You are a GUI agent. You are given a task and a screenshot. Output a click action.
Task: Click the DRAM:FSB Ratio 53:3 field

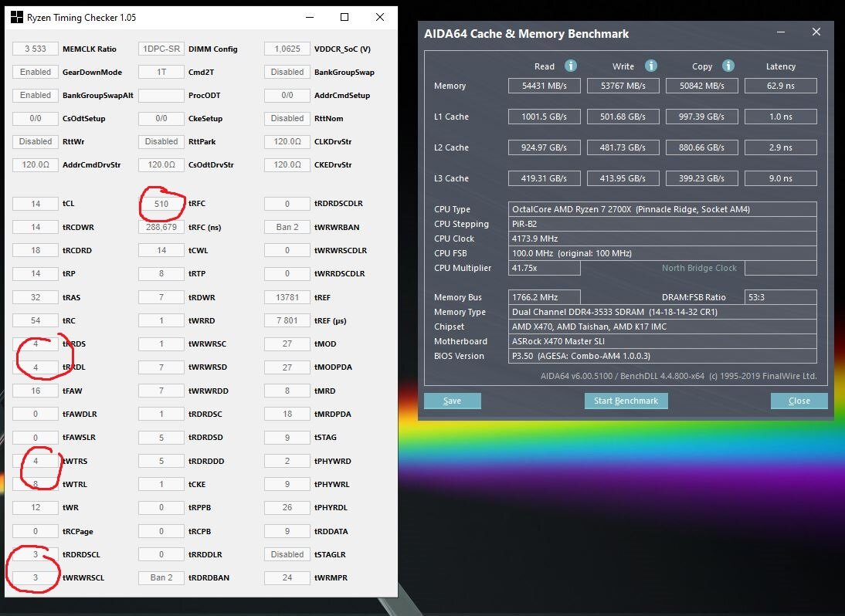coord(780,297)
